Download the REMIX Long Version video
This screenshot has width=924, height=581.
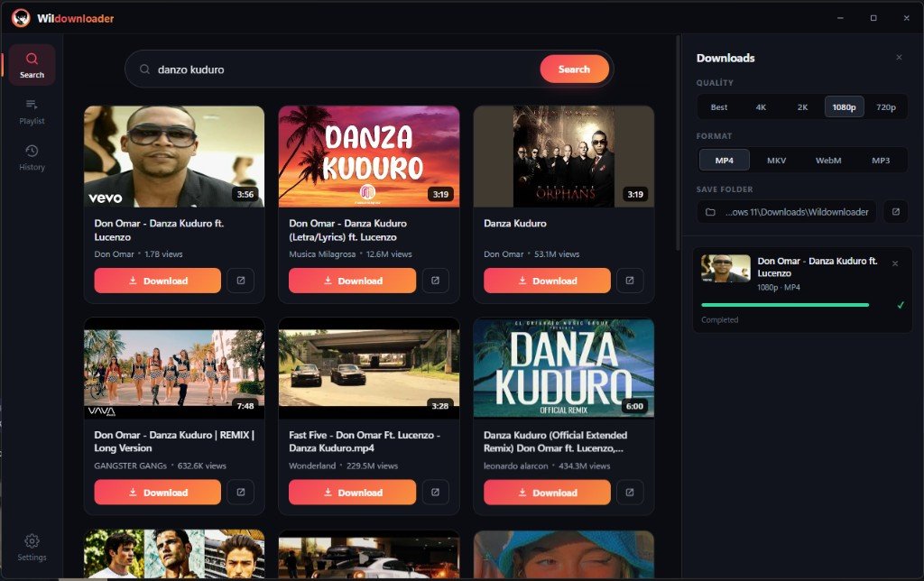tap(157, 492)
